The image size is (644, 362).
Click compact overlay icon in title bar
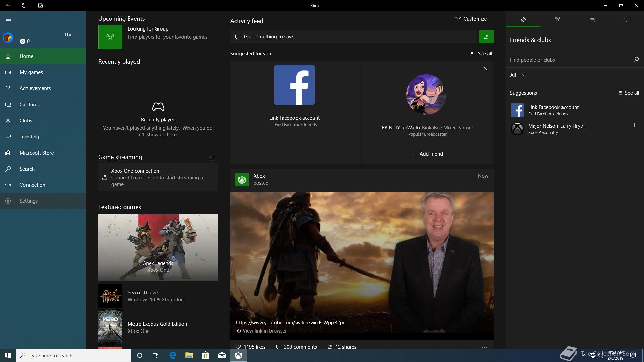point(40,5)
